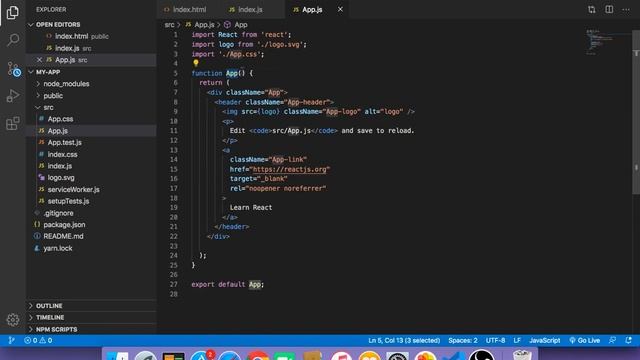Select the App.js tab
Viewport: 640px width, 360px height.
[x=312, y=9]
